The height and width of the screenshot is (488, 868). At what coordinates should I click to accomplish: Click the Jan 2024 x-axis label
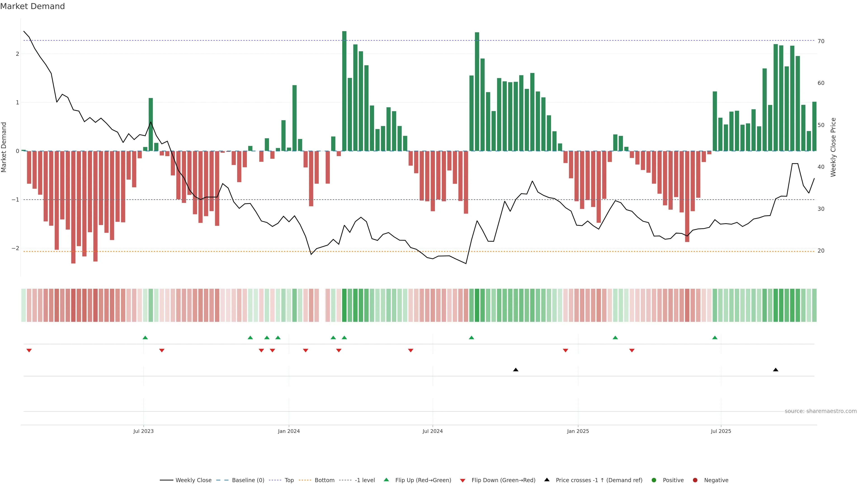click(x=289, y=431)
